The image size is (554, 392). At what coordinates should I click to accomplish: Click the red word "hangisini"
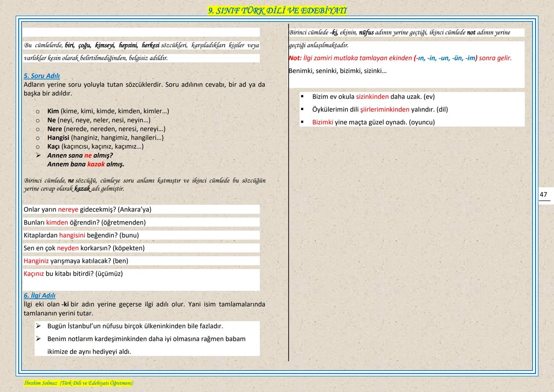72,235
